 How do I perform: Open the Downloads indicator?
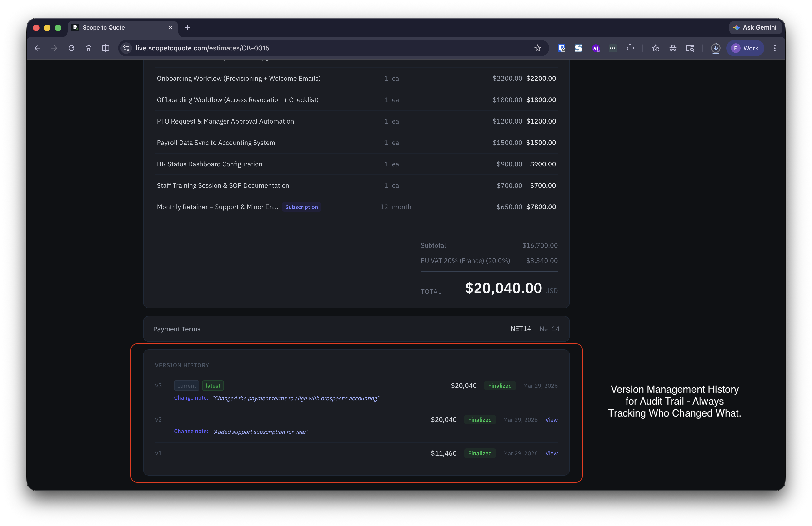pos(716,48)
